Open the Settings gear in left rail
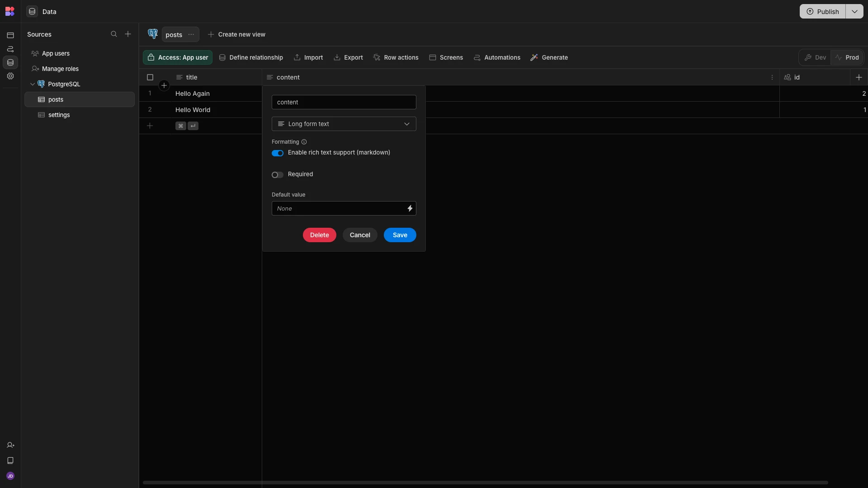The width and height of the screenshot is (868, 488). (10, 76)
